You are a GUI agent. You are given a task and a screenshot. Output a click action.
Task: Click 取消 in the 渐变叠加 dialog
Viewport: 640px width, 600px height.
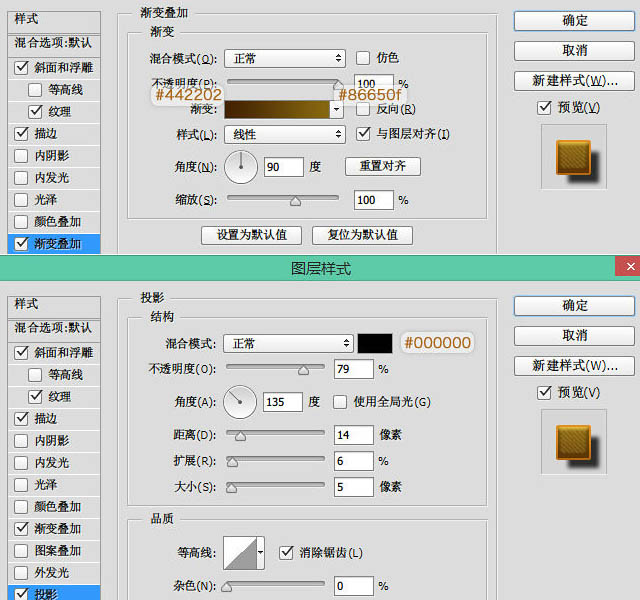click(574, 51)
